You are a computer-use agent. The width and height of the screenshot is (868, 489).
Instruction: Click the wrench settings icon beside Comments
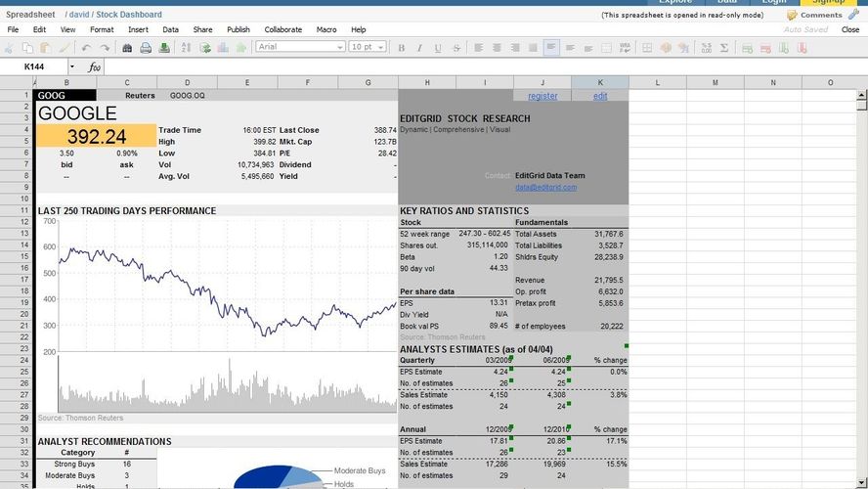(x=853, y=15)
